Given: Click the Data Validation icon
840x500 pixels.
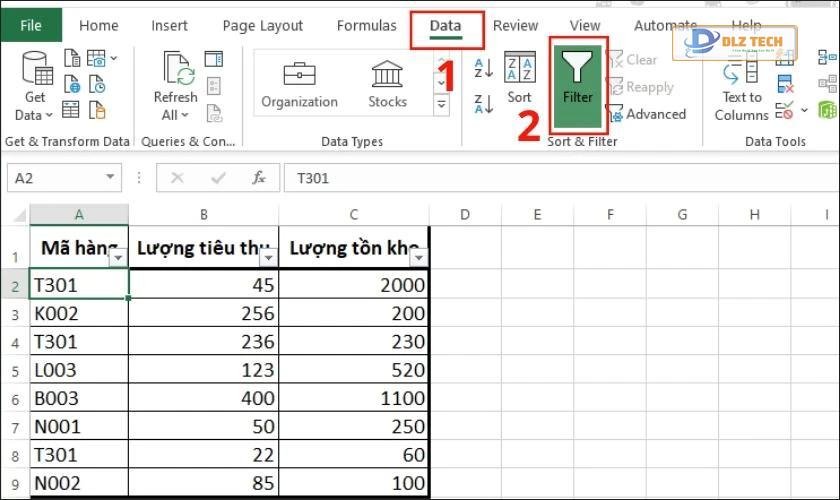Looking at the screenshot, I should 784,110.
